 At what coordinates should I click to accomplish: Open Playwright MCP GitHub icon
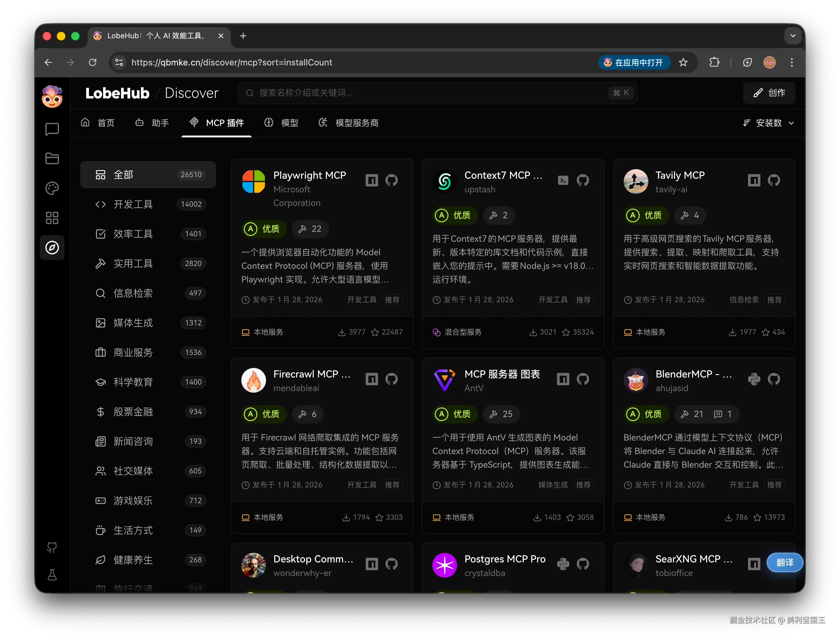pos(391,180)
